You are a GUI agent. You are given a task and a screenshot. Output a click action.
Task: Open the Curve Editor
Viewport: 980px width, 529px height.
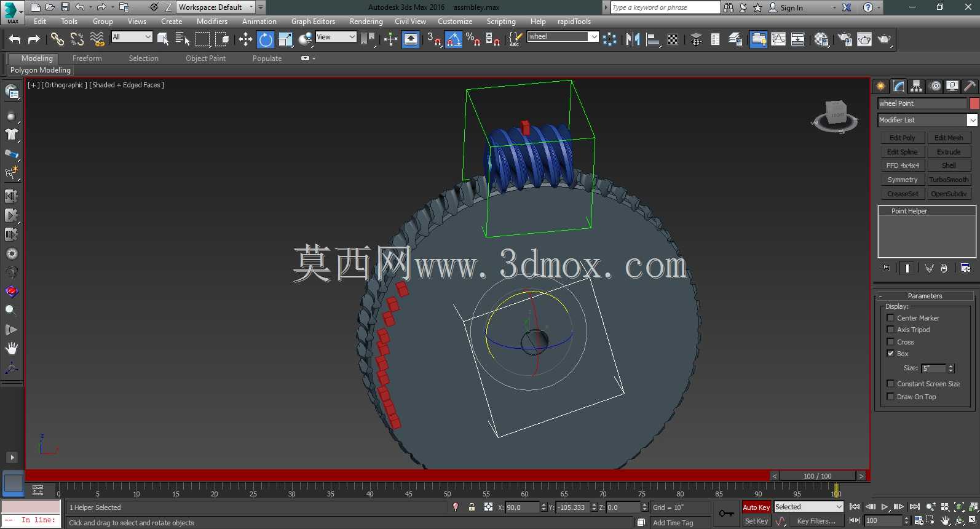coord(778,39)
